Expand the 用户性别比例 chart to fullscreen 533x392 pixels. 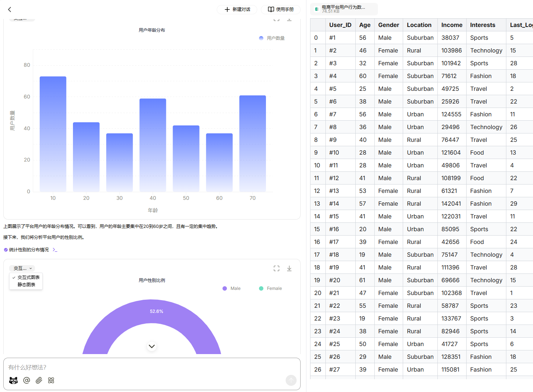tap(277, 268)
